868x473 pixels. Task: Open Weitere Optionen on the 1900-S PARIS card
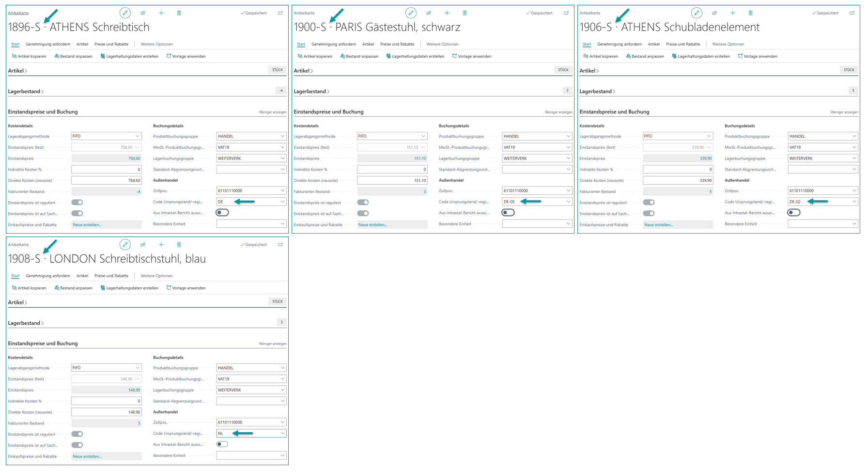(442, 44)
